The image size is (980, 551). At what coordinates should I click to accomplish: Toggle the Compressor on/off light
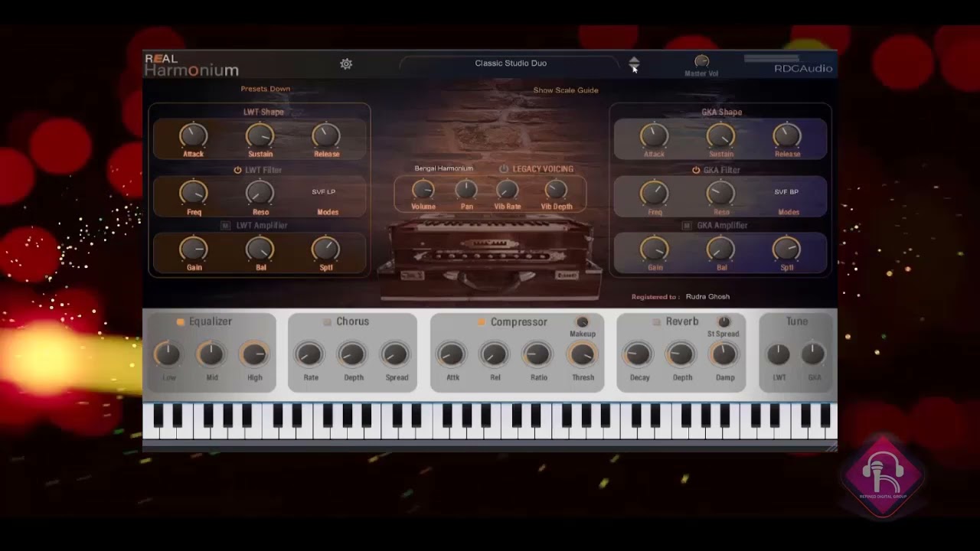click(x=482, y=322)
